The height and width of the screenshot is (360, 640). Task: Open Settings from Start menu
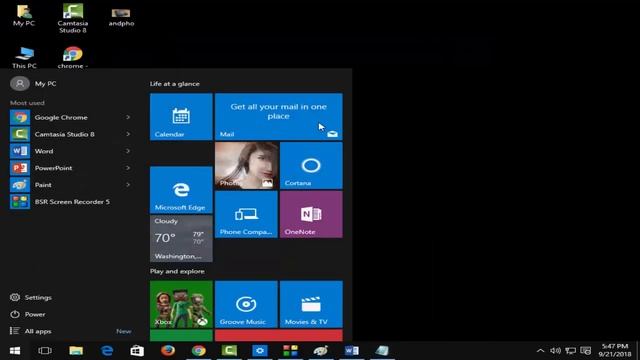point(31,297)
